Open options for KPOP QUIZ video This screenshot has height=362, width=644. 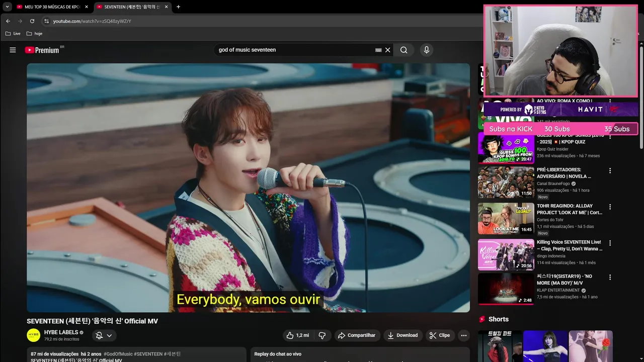pos(610,137)
